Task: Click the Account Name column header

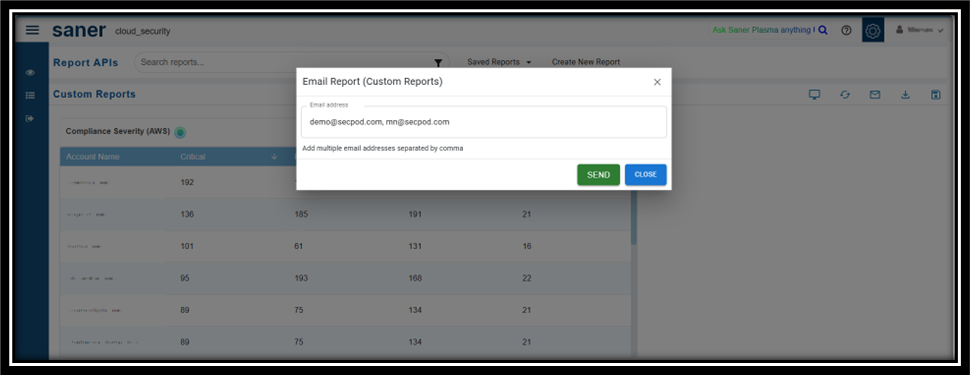Action: click(x=93, y=157)
